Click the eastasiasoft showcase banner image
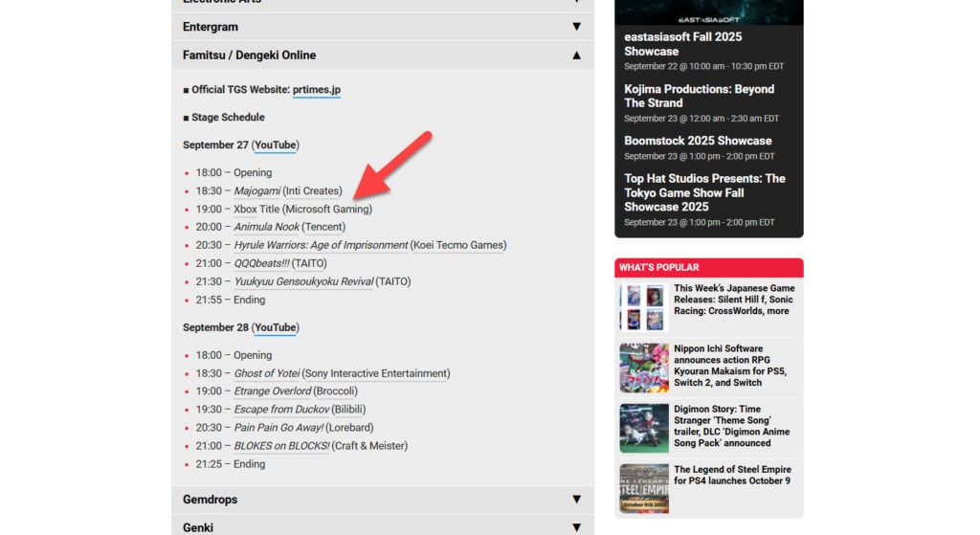Viewport: 980px width, 535px height. pos(709,12)
